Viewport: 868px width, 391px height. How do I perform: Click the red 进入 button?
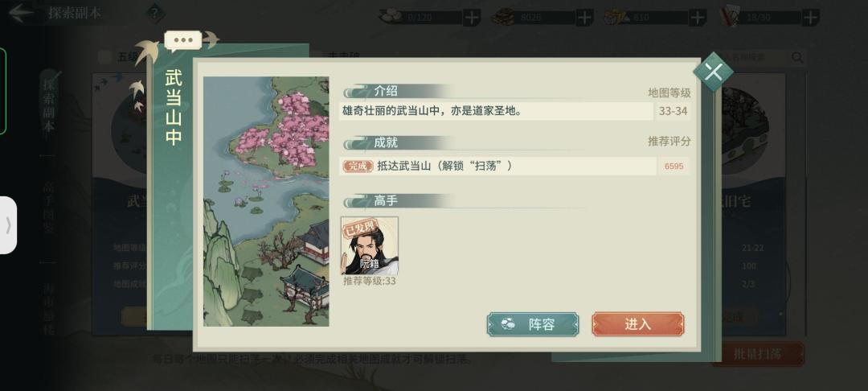[x=637, y=324]
